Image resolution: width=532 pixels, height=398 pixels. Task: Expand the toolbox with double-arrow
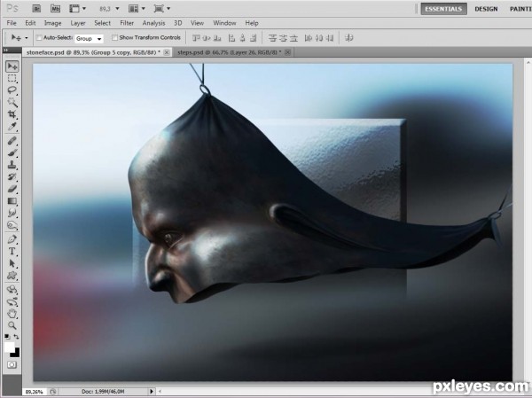pos(6,51)
